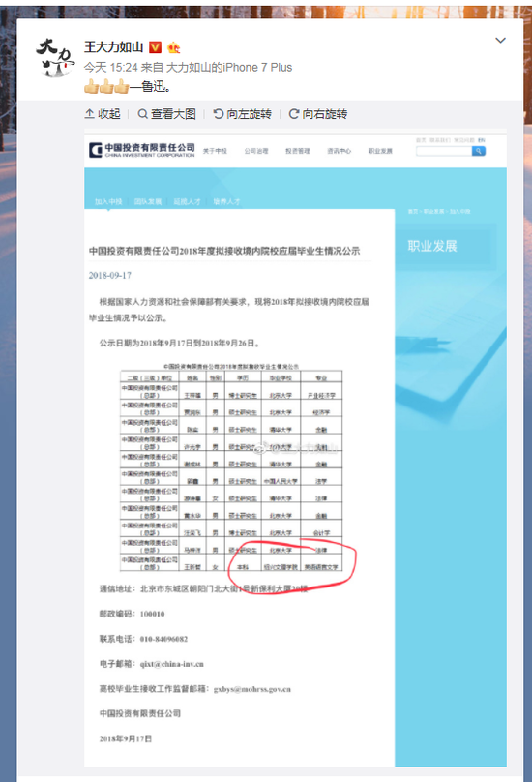The image size is (532, 782).
Task: Click the date 2018-09-17 under title
Action: coord(110,275)
